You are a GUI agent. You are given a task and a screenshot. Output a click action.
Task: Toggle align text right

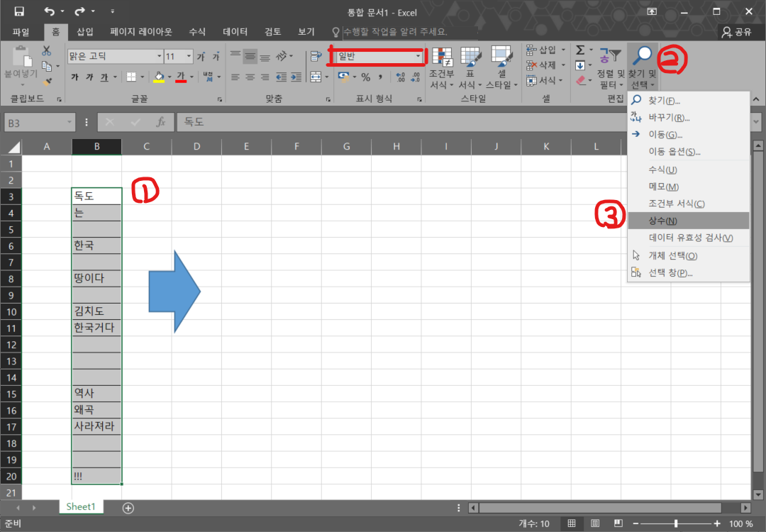point(265,77)
